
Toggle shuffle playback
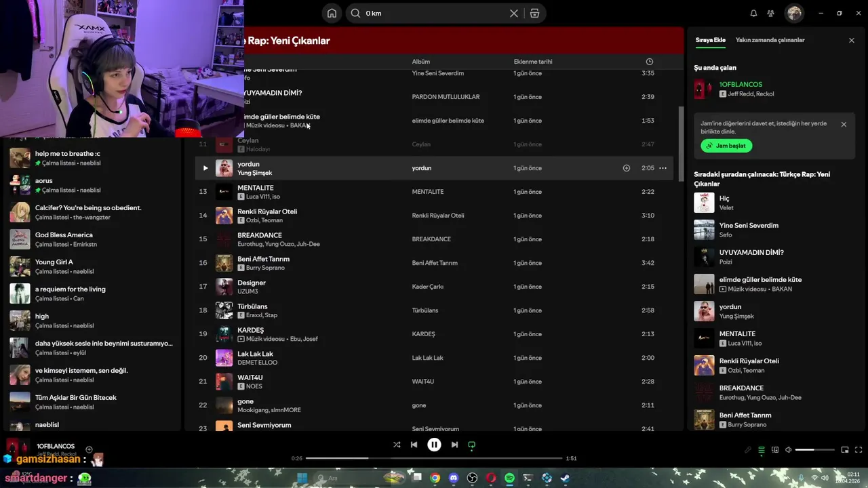pyautogui.click(x=397, y=445)
